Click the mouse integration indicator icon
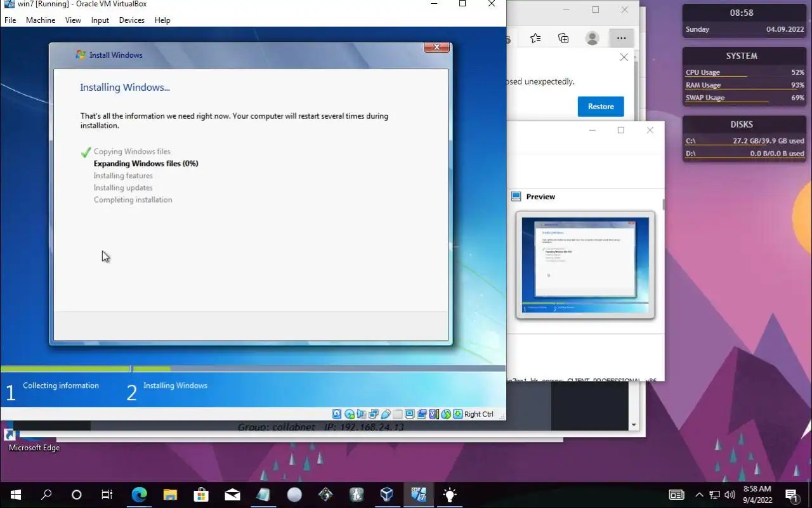 [x=446, y=414]
